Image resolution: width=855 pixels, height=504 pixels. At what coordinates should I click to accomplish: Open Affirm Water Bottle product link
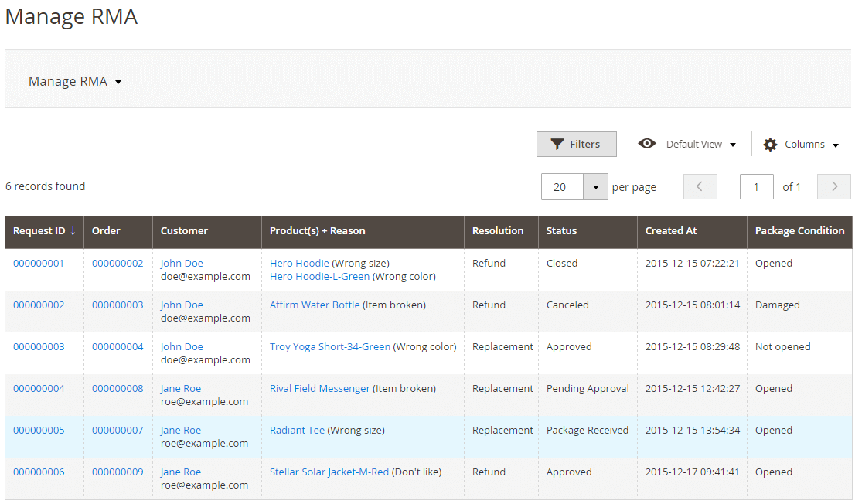click(x=315, y=305)
